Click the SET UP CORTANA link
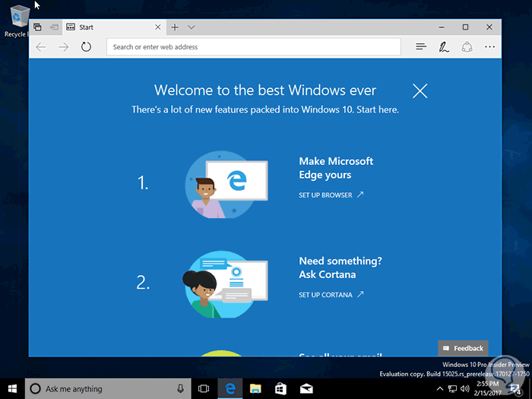Screen dimensions: 532x399 [331, 295]
